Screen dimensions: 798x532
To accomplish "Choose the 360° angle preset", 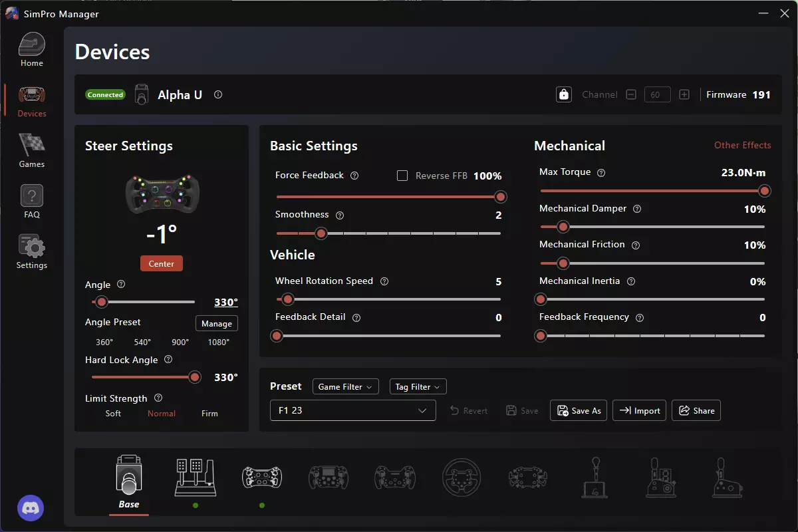I will coord(104,342).
